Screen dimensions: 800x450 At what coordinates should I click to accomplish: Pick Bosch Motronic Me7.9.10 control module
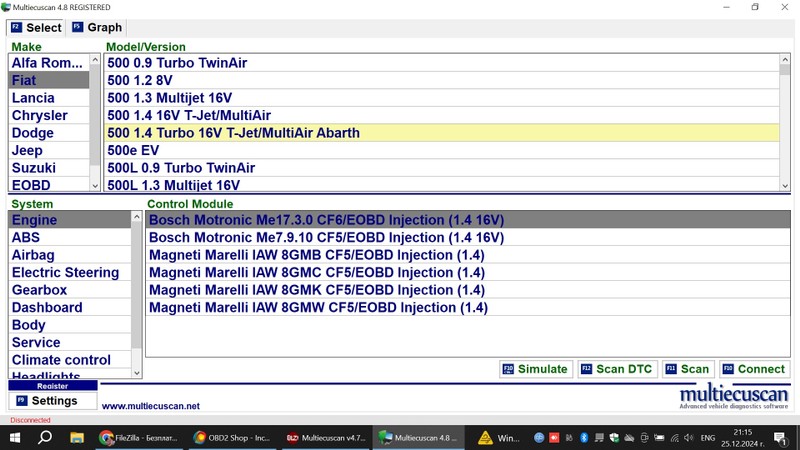(x=326, y=238)
